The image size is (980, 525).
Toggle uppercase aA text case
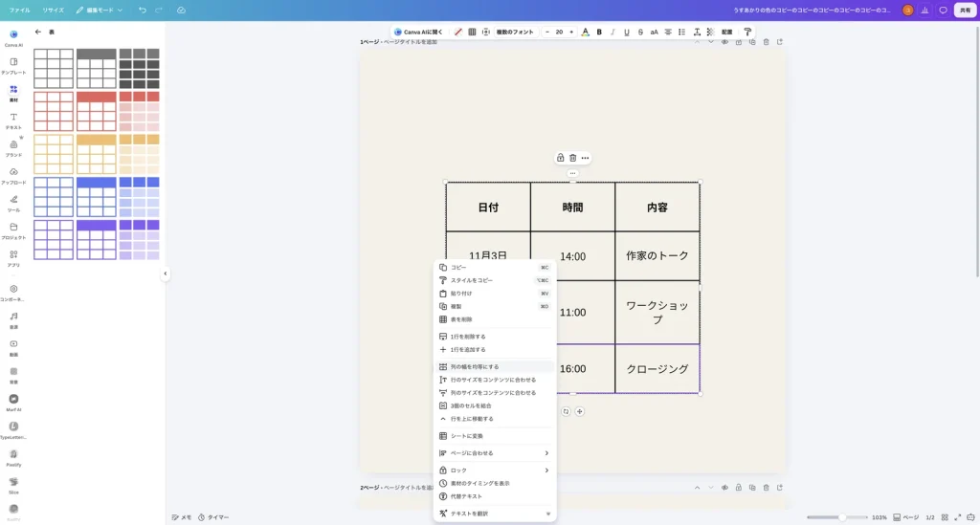pyautogui.click(x=654, y=32)
